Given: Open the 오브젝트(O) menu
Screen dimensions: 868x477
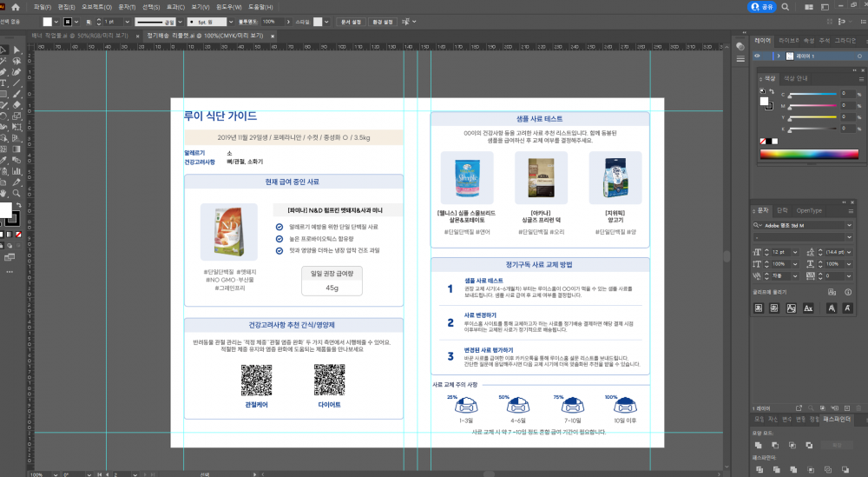Looking at the screenshot, I should pyautogui.click(x=96, y=7).
